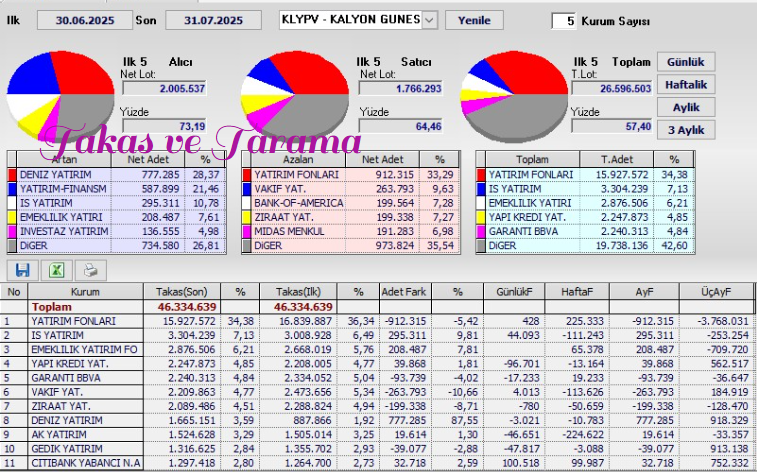Viewport: 757px width, 472px height.
Task: Click MIDAS MENKUL in the Azalan list
Action: (x=289, y=231)
